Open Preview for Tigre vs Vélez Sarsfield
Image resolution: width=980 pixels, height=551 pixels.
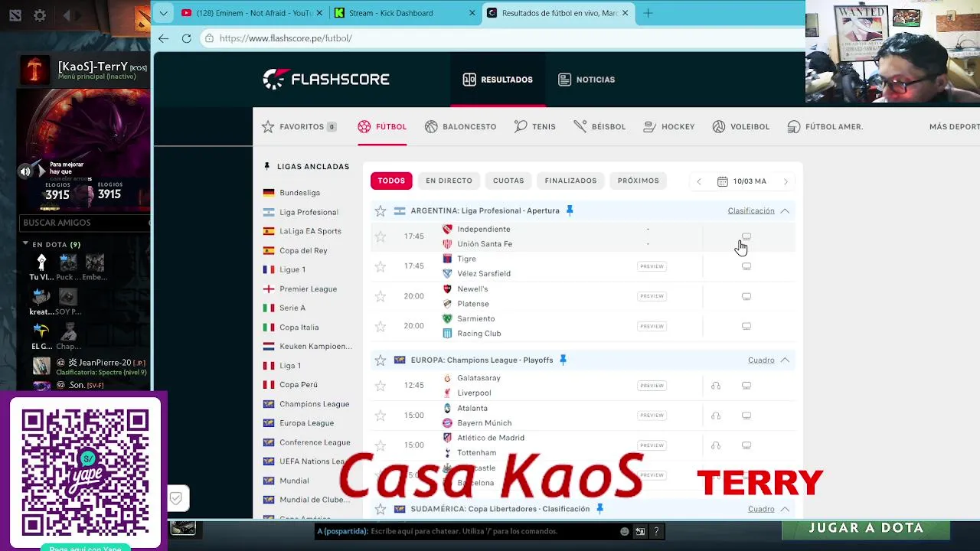pyautogui.click(x=652, y=266)
